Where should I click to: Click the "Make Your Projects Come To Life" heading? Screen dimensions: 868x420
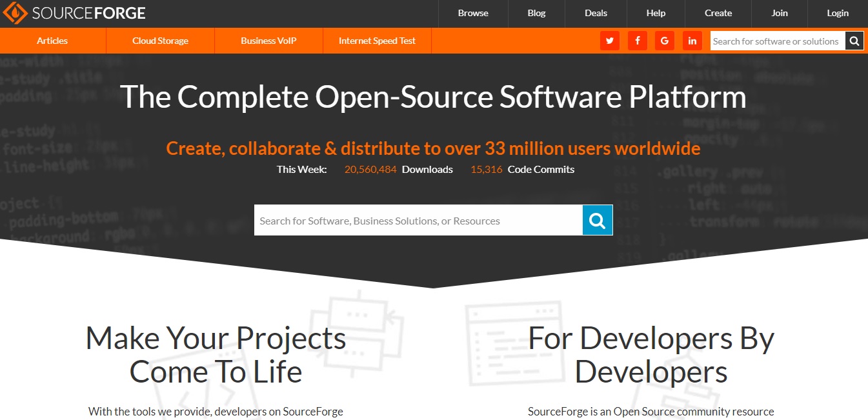216,355
